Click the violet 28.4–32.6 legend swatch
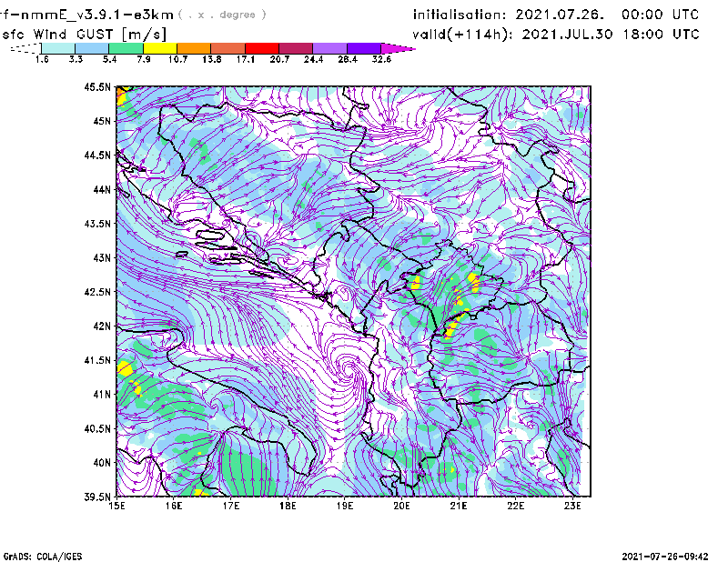Screen dimensions: 728x562 pos(363,48)
